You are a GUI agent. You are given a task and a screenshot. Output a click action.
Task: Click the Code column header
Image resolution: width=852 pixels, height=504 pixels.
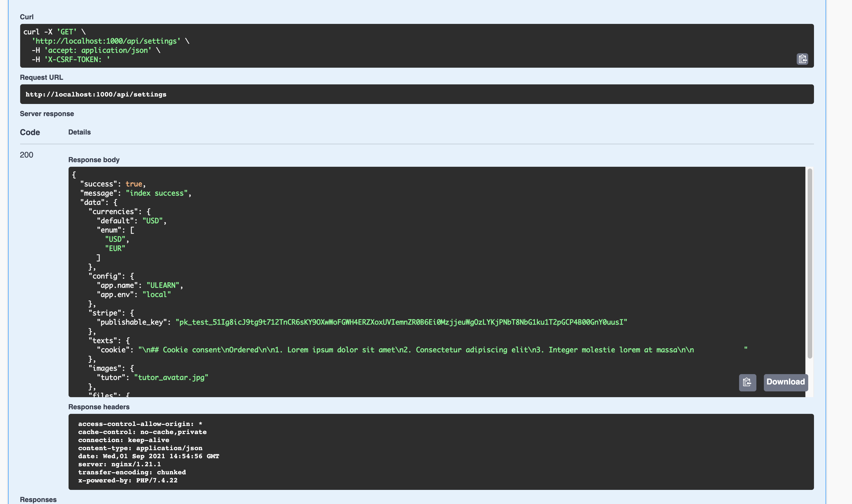click(x=30, y=132)
